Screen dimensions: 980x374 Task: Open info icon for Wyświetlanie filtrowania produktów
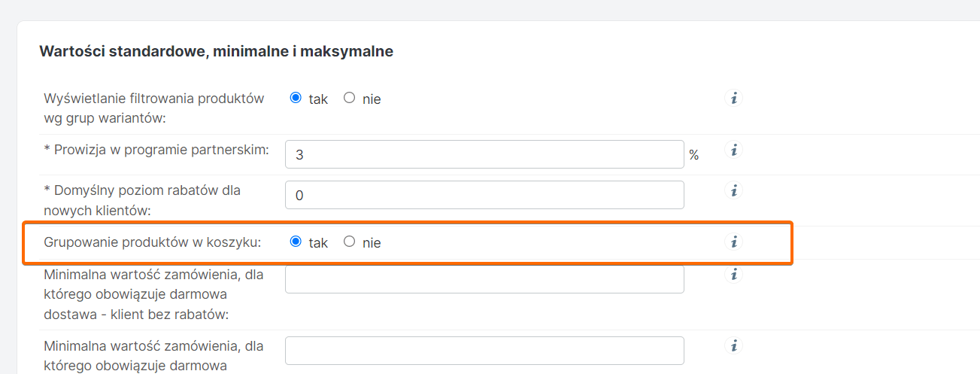(734, 98)
